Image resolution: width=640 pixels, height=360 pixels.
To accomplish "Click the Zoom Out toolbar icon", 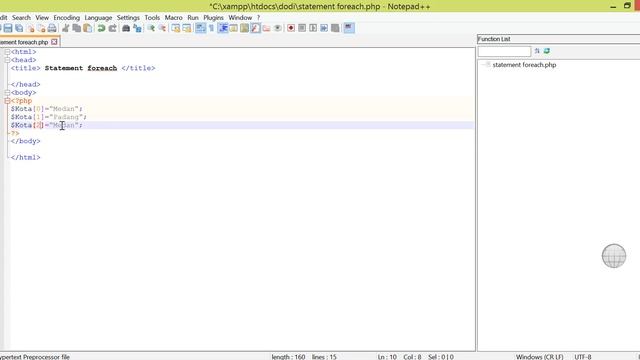I will pos(162,28).
